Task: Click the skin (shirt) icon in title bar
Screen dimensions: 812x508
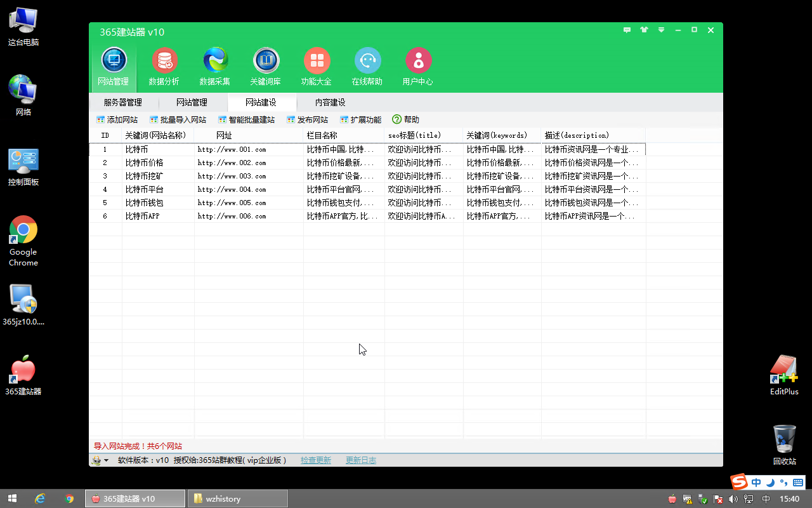Action: pos(645,30)
